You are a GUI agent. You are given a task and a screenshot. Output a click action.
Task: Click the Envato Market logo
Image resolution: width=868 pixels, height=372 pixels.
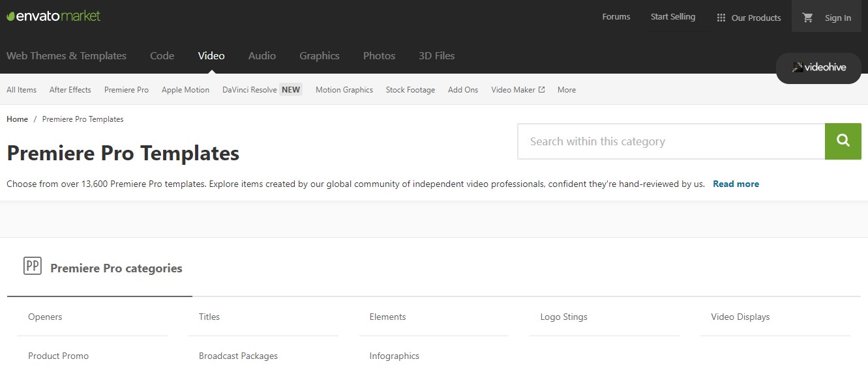53,16
